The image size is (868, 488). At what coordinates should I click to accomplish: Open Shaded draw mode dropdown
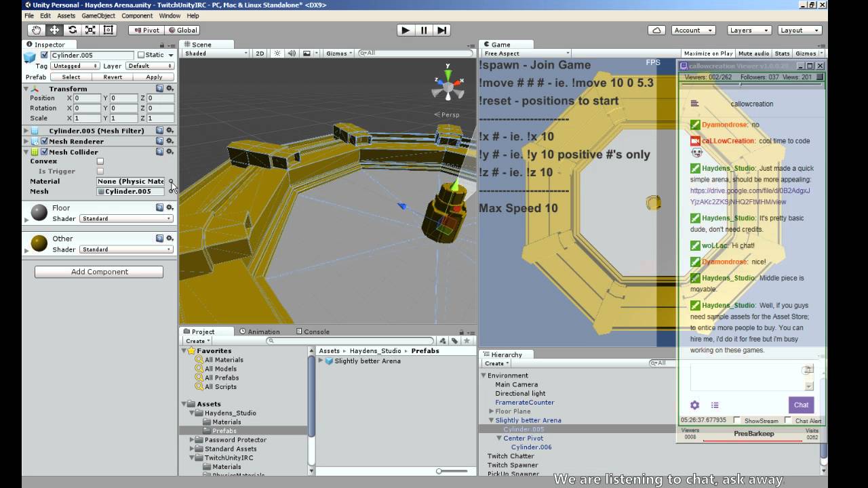coord(216,53)
